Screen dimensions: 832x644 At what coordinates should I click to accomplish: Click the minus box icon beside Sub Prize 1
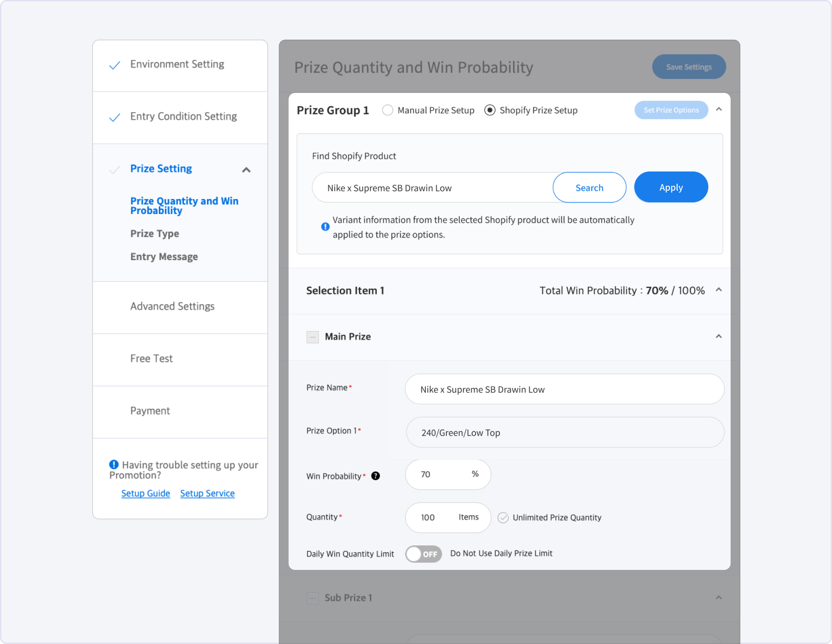(x=313, y=598)
